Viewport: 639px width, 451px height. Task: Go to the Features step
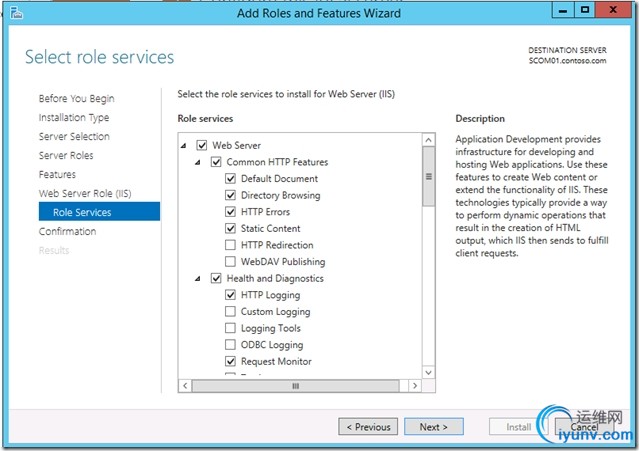point(57,174)
